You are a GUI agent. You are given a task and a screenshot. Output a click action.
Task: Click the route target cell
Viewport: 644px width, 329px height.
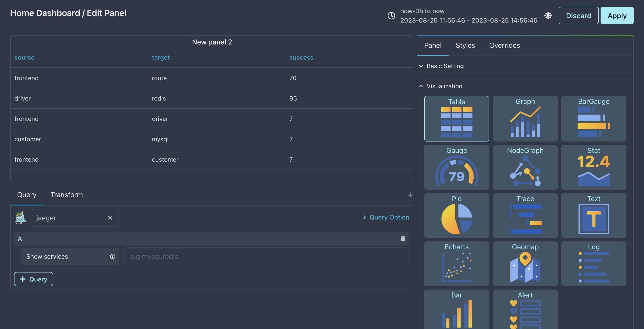click(159, 78)
